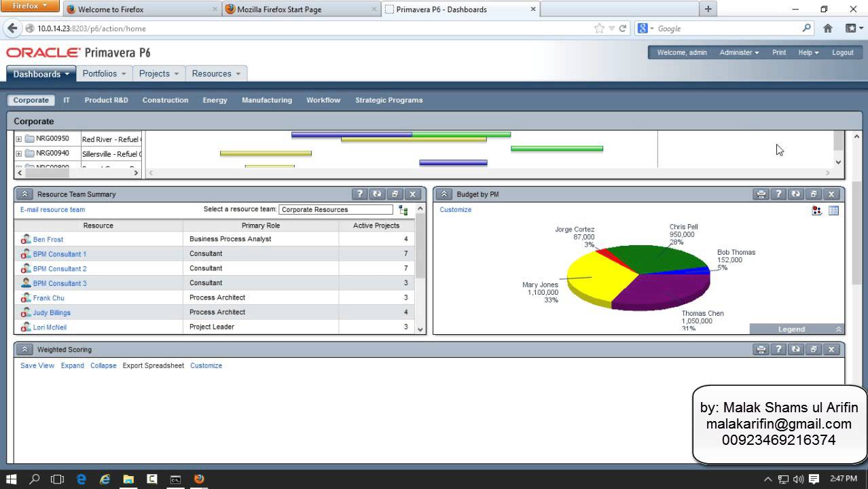
Task: Open the Help dropdown menu
Action: (x=808, y=52)
